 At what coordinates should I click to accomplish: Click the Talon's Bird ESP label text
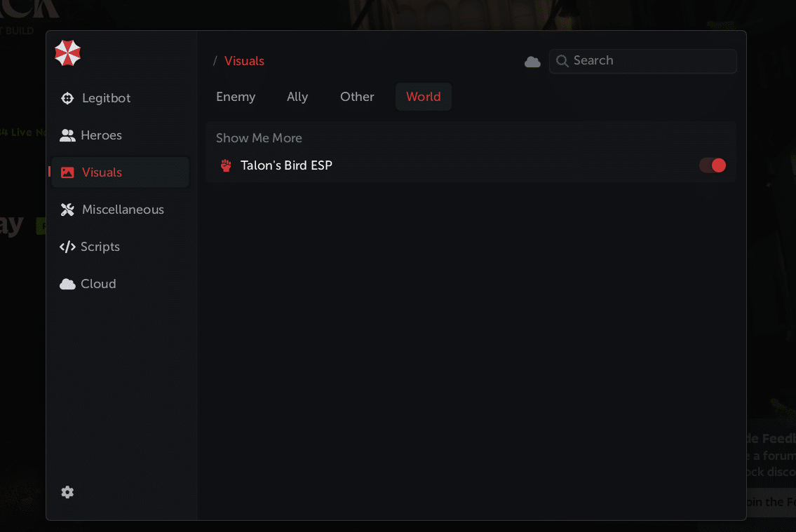coord(286,165)
